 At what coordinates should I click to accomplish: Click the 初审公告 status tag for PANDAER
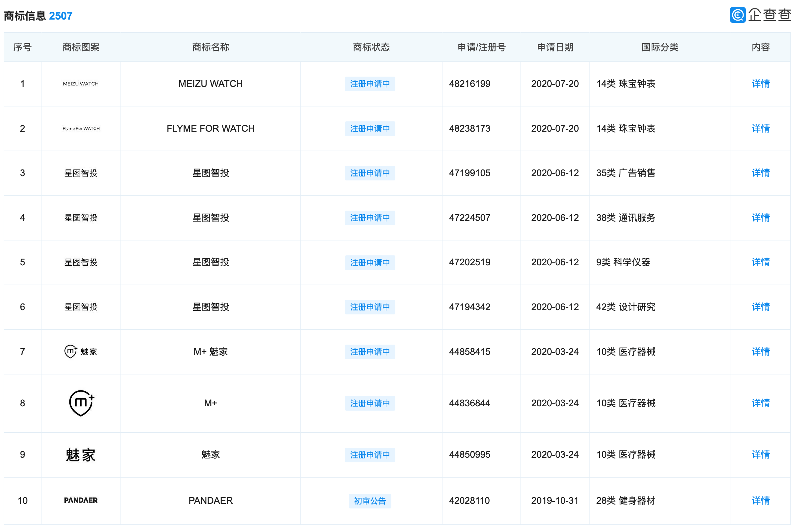point(370,501)
